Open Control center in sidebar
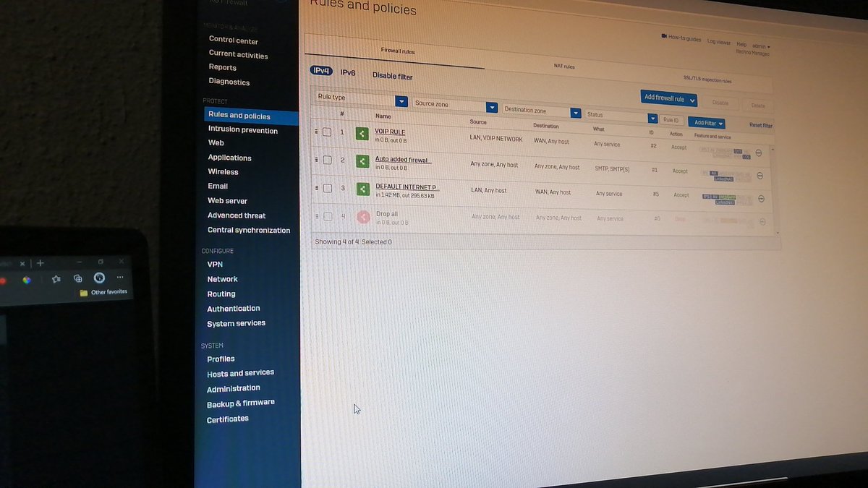Screen dimensions: 868x488 point(233,40)
